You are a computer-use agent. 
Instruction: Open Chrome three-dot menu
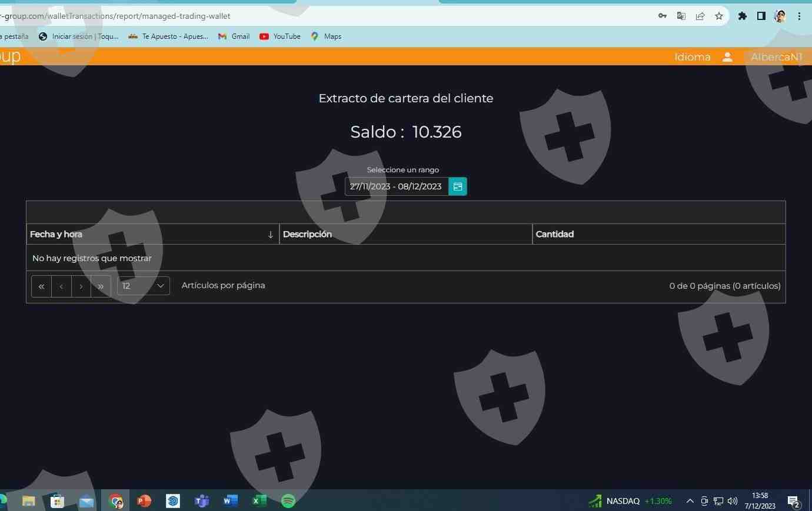pos(799,16)
